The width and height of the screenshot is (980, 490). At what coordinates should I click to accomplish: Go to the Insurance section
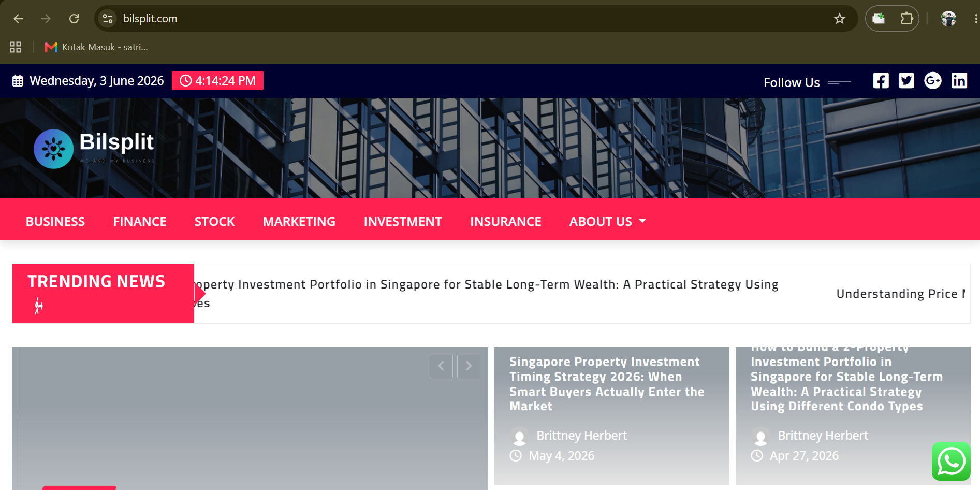coord(506,221)
